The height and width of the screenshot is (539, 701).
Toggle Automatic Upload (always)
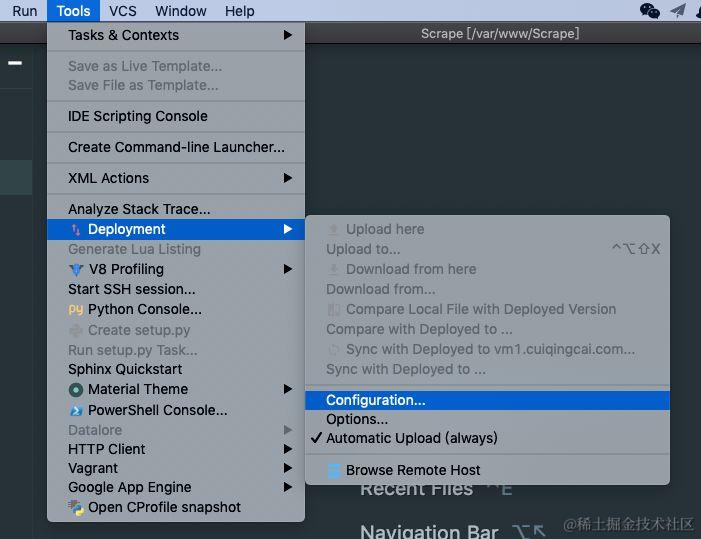pyautogui.click(x=487, y=438)
